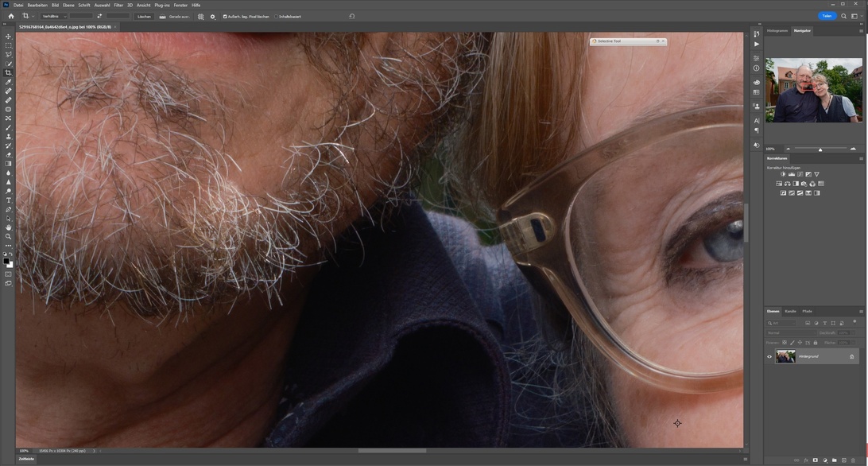Select the Zoom magnifier tool
868x466 pixels.
coord(9,236)
